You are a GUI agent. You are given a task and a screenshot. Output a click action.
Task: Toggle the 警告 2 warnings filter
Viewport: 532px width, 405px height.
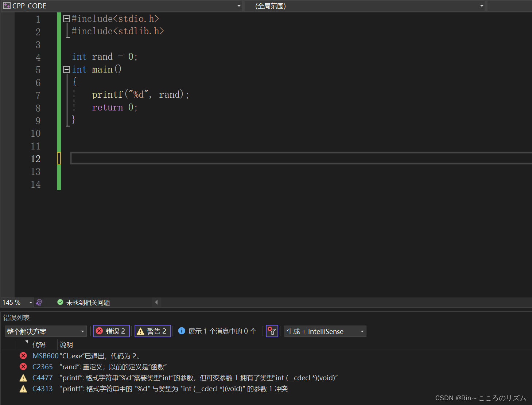coord(152,331)
